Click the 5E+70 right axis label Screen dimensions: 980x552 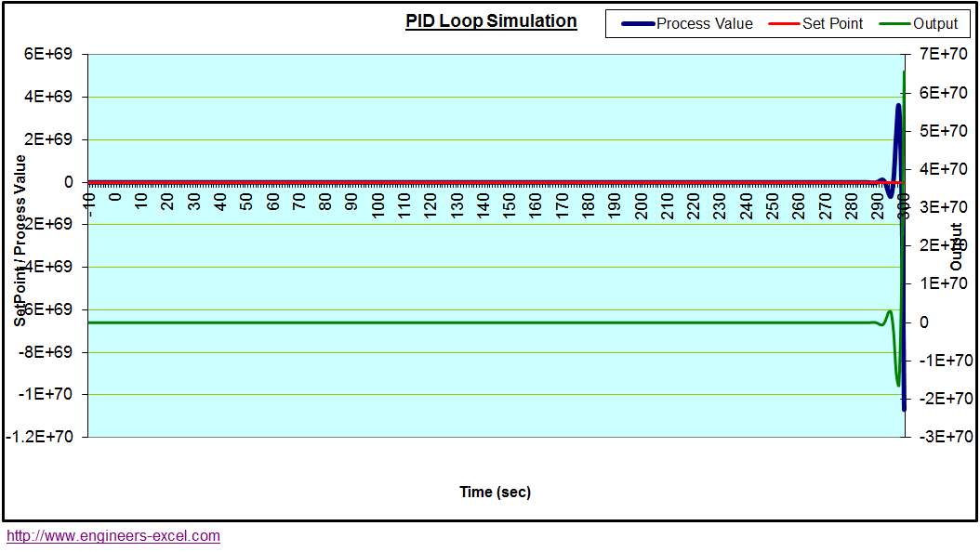point(943,131)
